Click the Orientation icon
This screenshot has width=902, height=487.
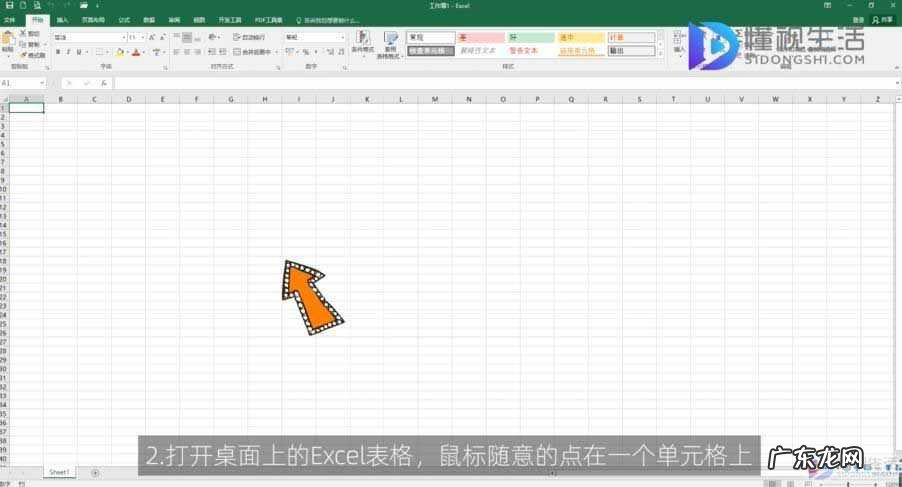point(213,37)
